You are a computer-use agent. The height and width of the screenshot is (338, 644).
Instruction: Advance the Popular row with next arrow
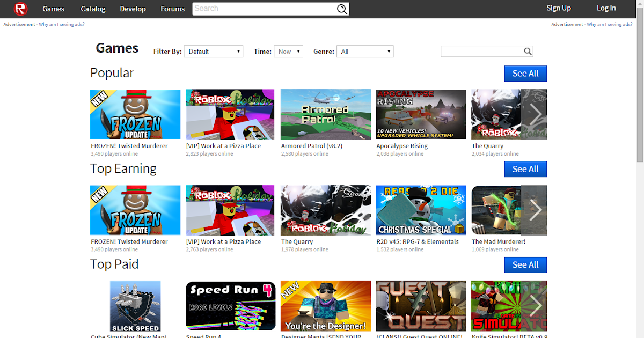point(535,114)
